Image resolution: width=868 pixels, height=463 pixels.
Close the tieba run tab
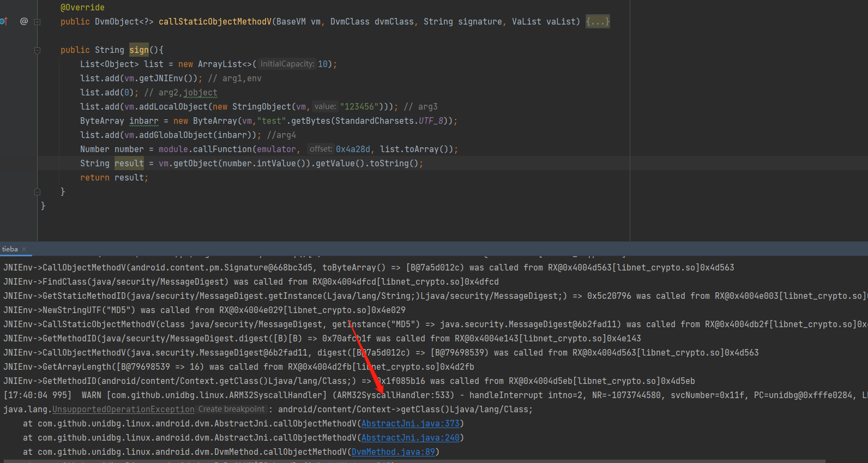pos(24,249)
